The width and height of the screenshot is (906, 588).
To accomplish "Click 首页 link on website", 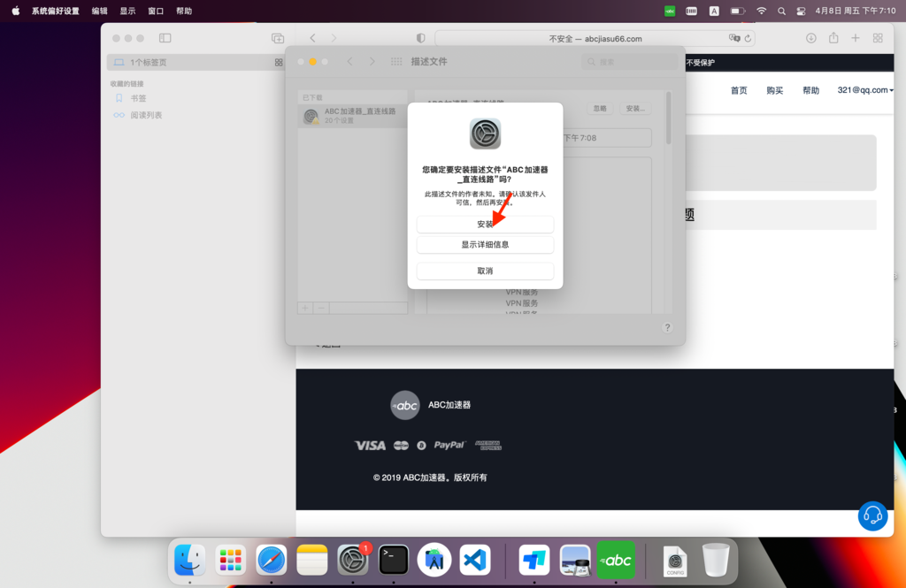I will (739, 90).
